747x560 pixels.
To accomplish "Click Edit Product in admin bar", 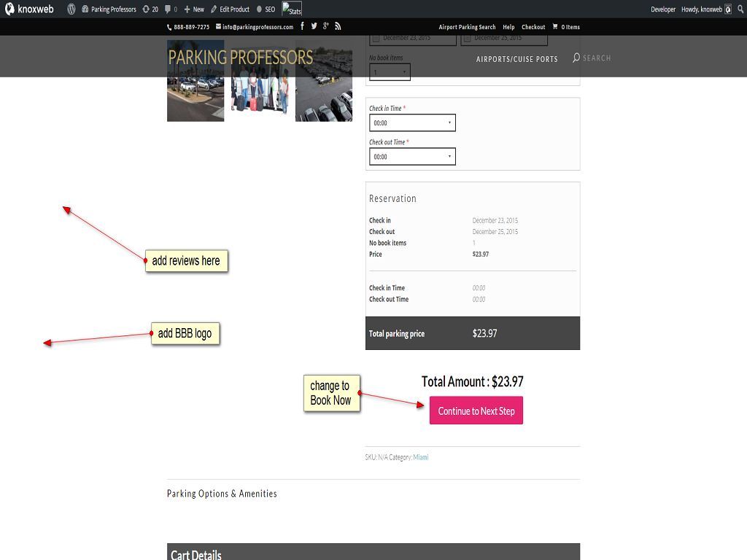I will click(x=230, y=9).
